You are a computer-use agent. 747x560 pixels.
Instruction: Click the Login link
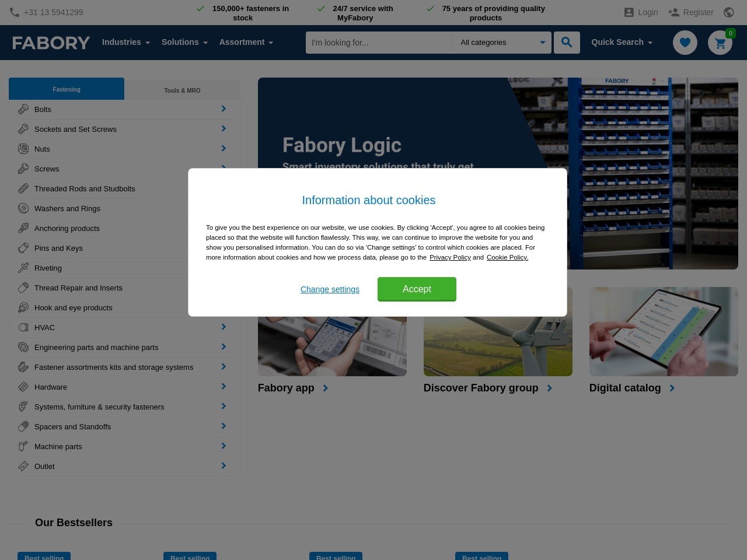tap(648, 12)
